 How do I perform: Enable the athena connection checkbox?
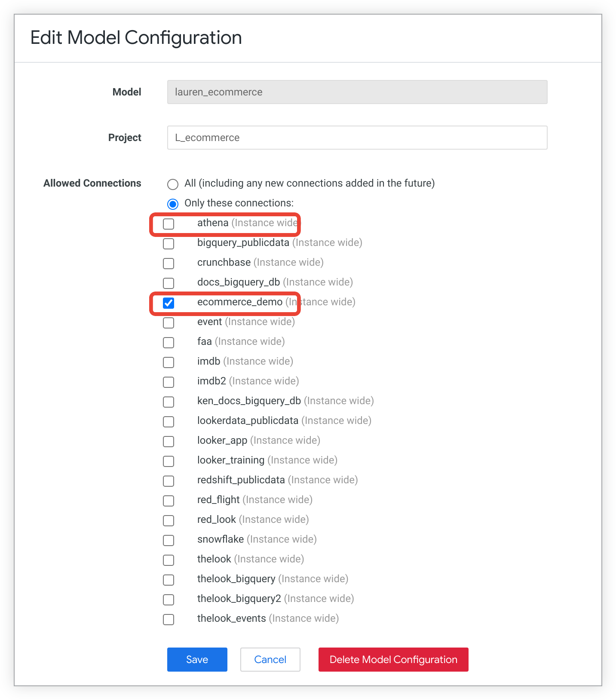(x=169, y=224)
